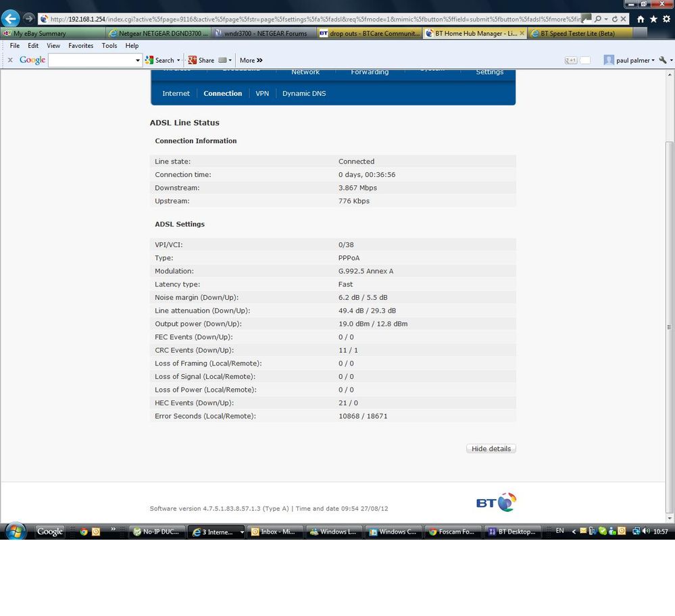Viewport: 675px width, 616px height.
Task: Click the system clock showing 10:57
Action: 661,532
